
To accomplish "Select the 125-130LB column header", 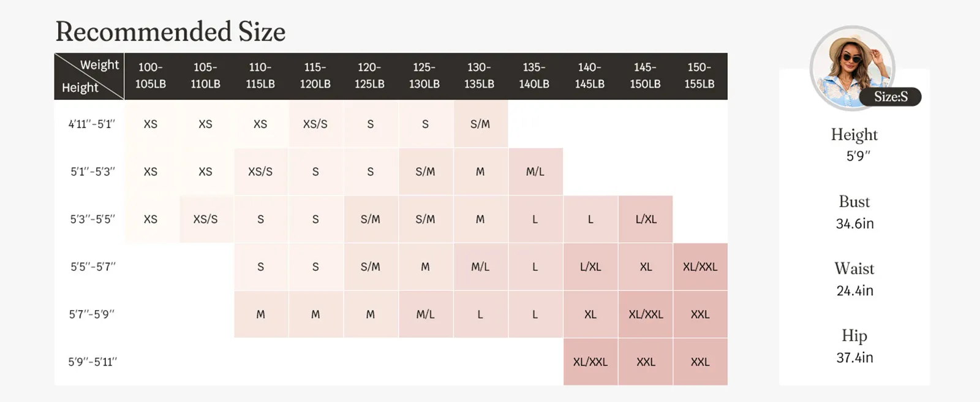I will [x=424, y=75].
